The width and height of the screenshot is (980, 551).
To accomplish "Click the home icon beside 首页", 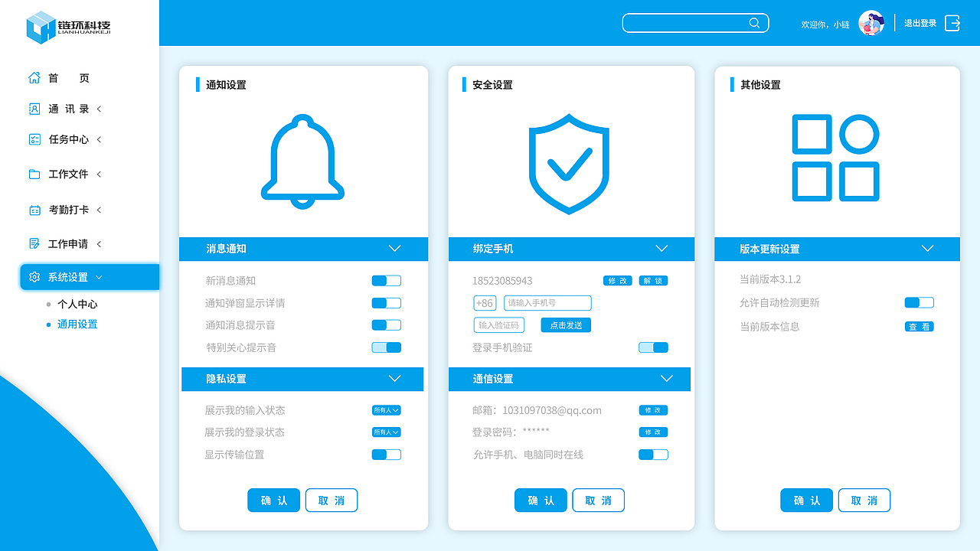I will point(34,77).
